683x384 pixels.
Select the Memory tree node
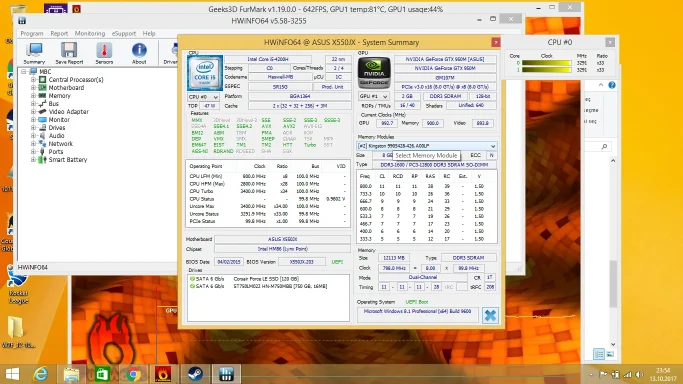click(59, 96)
